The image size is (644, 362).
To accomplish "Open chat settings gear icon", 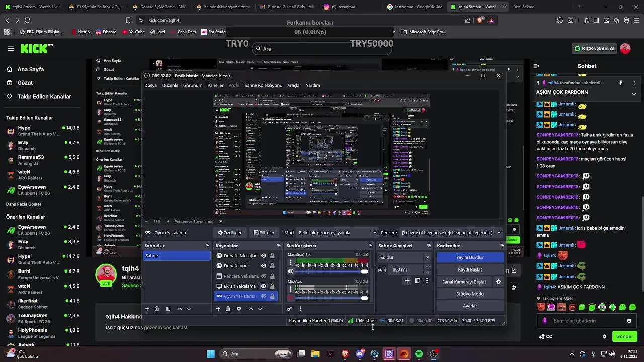I will click(604, 336).
